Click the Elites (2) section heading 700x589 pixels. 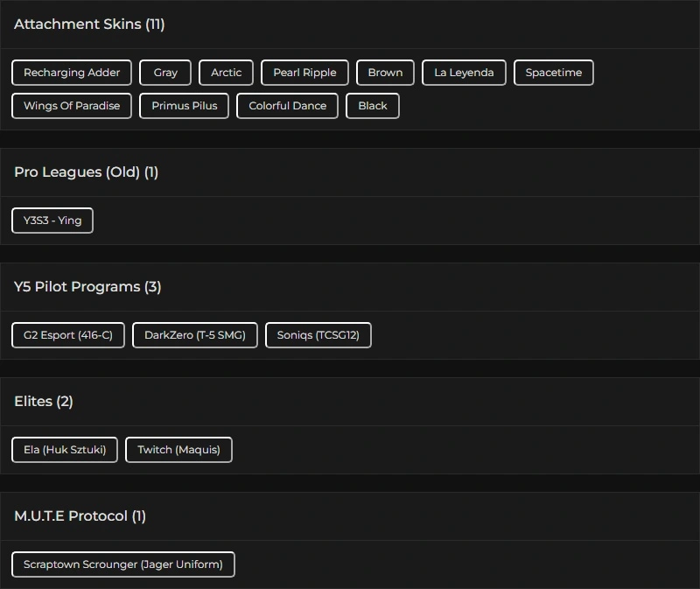(43, 401)
